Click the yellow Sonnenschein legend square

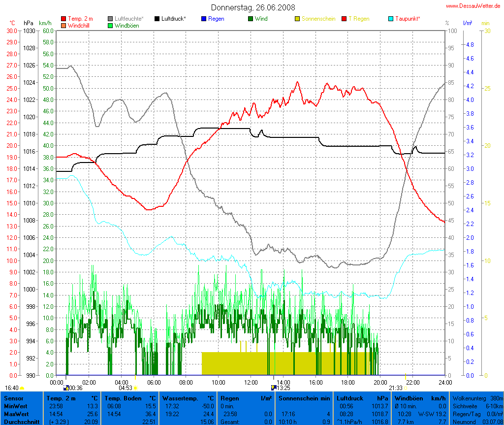[x=297, y=19]
